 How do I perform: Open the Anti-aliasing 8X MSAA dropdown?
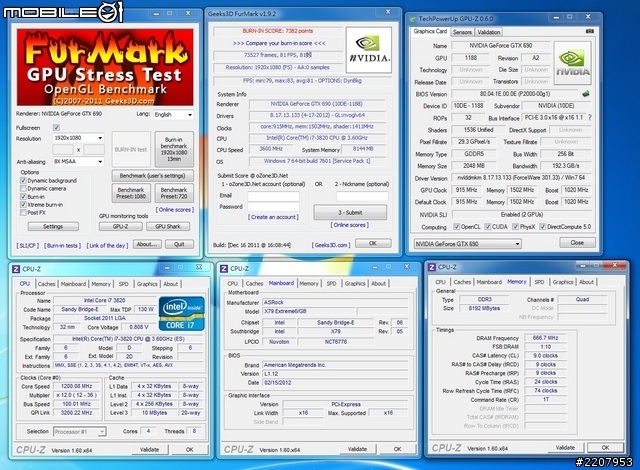click(78, 162)
